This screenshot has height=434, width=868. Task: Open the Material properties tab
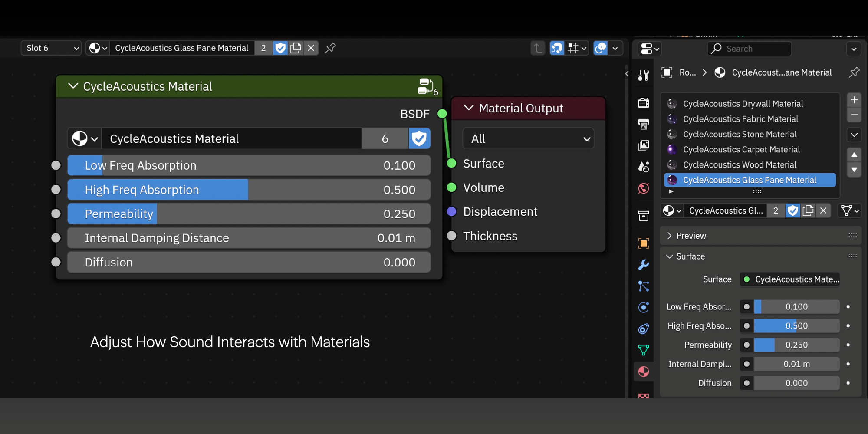point(644,372)
